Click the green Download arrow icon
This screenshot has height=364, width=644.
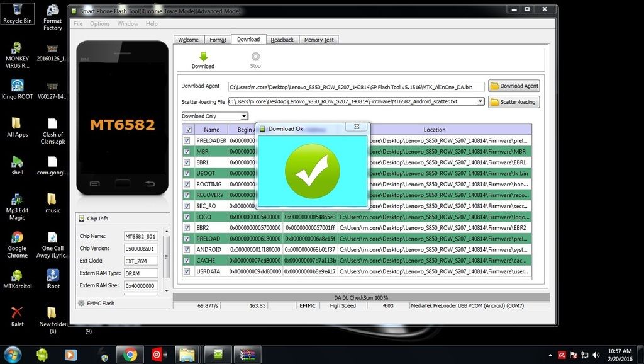(203, 57)
